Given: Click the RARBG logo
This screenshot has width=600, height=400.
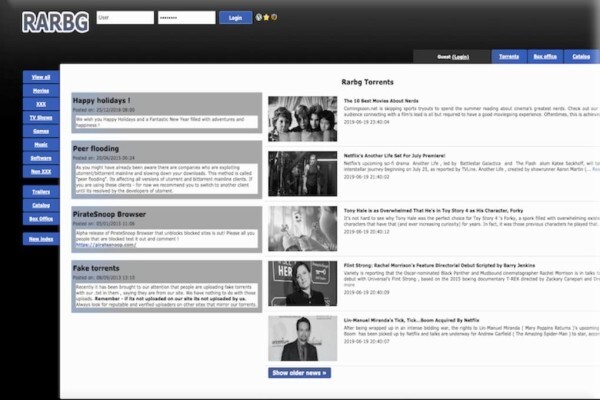Looking at the screenshot, I should tap(56, 21).
